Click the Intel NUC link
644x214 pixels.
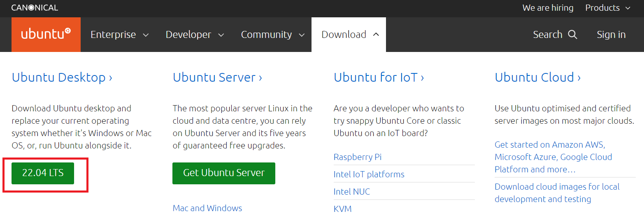(x=352, y=192)
